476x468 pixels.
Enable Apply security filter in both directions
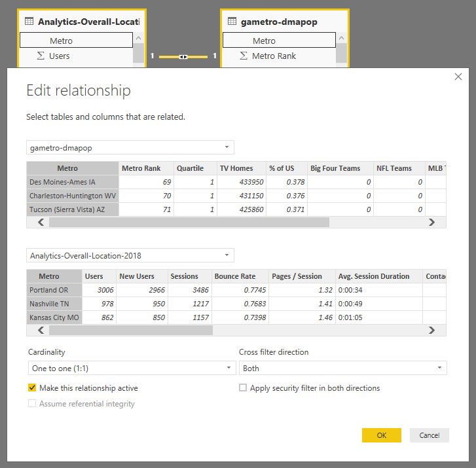click(243, 388)
